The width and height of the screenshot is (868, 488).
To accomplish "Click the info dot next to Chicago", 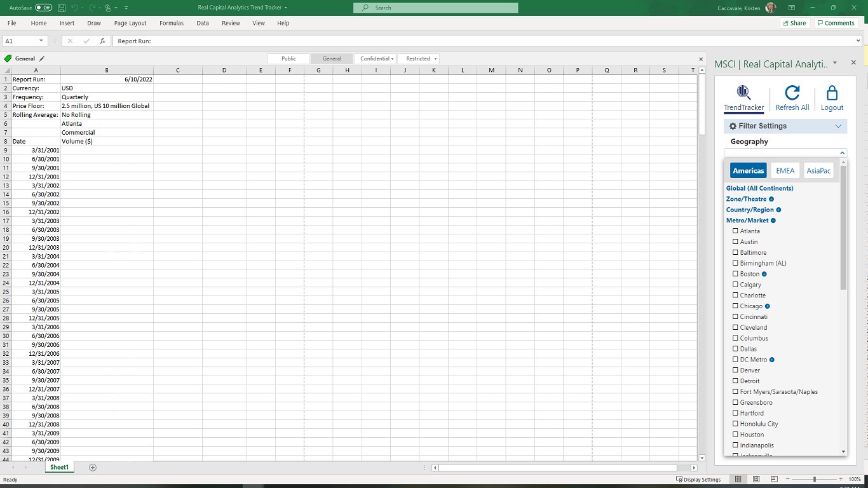I will pos(768,306).
